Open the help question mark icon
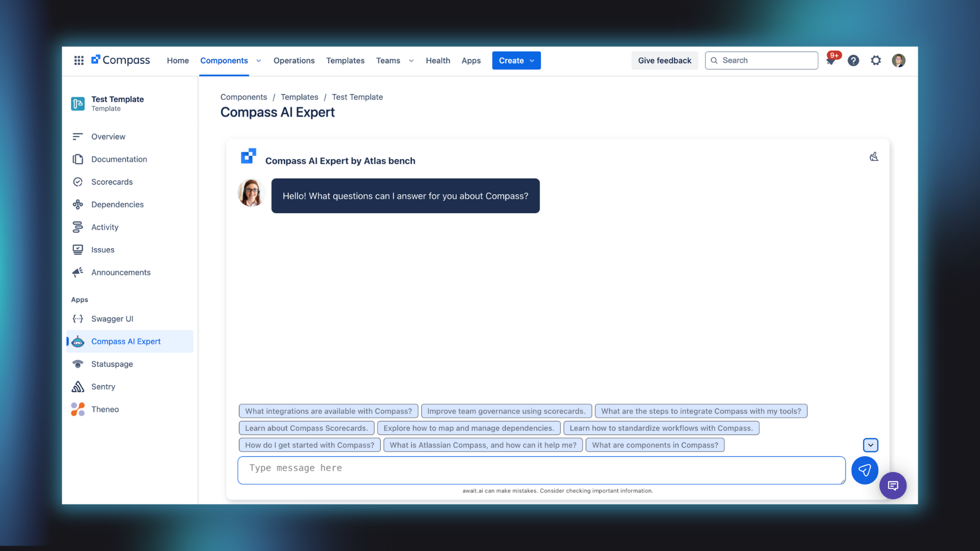Image resolution: width=980 pixels, height=551 pixels. coord(853,60)
